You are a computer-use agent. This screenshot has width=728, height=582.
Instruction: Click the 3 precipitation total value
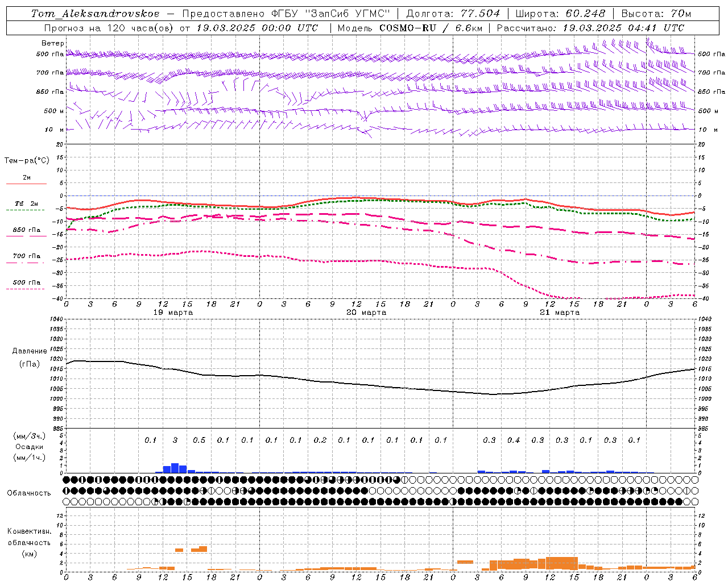(175, 440)
